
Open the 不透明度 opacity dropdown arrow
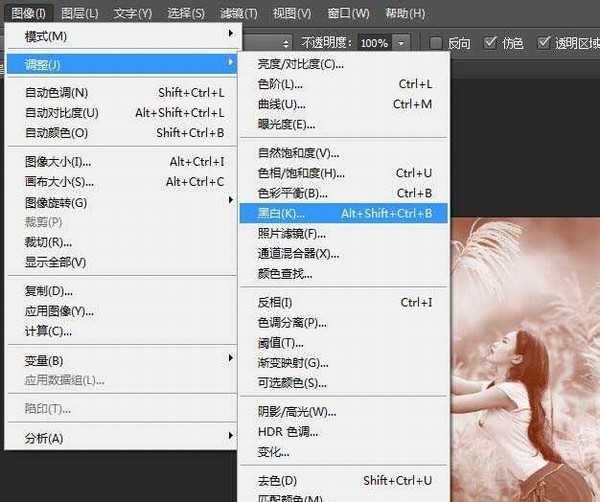401,44
